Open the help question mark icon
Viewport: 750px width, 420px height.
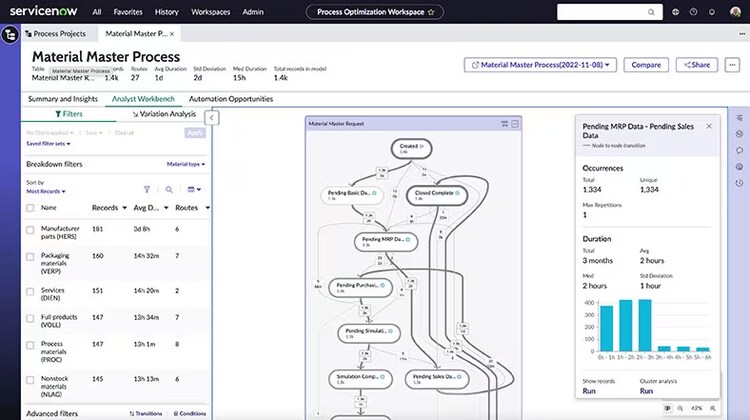pos(694,12)
